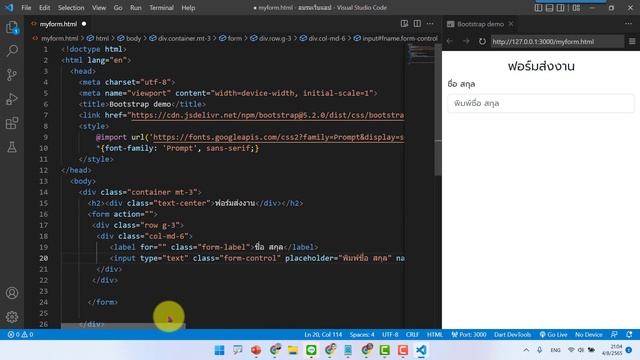
Task: Open Run and Debug view
Action: click(x=12, y=99)
